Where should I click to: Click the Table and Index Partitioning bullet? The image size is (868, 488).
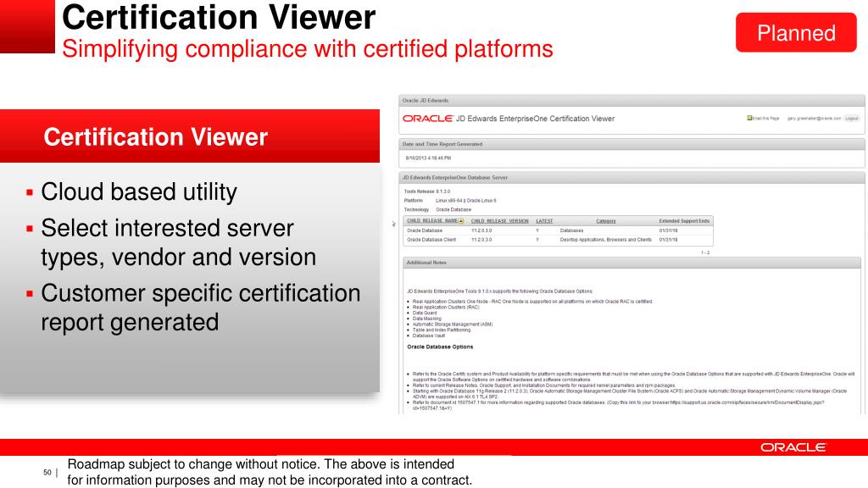click(441, 330)
